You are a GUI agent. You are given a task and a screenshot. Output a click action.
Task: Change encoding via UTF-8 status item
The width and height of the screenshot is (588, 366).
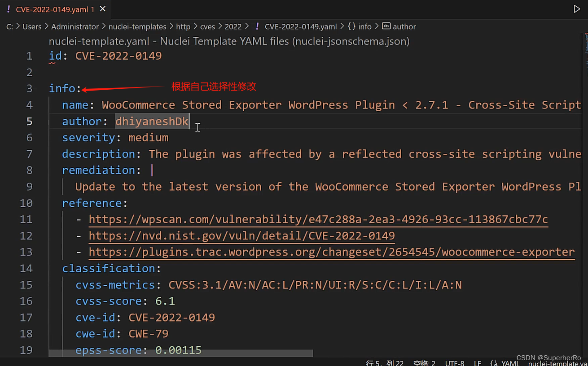455,363
